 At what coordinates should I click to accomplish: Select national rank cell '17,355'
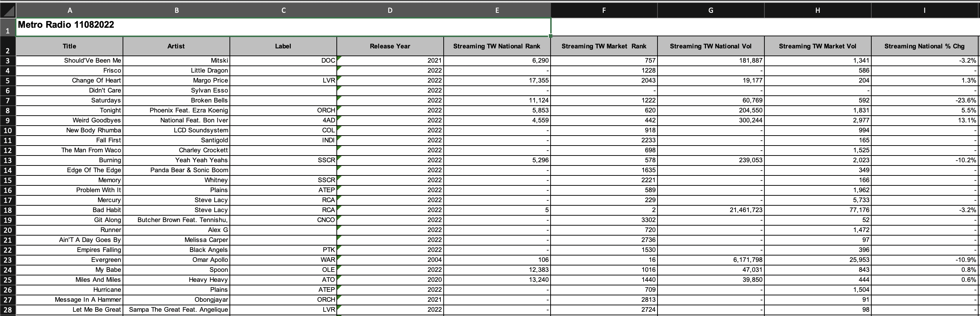point(497,80)
